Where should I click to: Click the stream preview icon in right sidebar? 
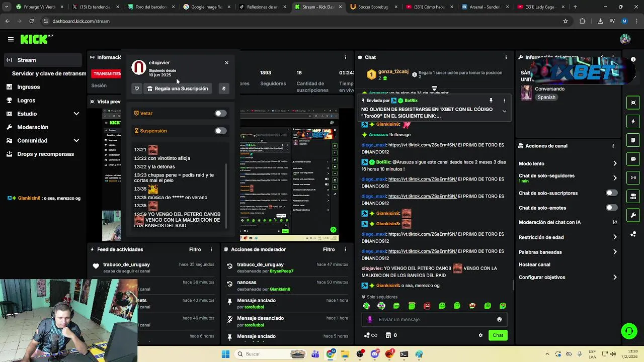[633, 103]
